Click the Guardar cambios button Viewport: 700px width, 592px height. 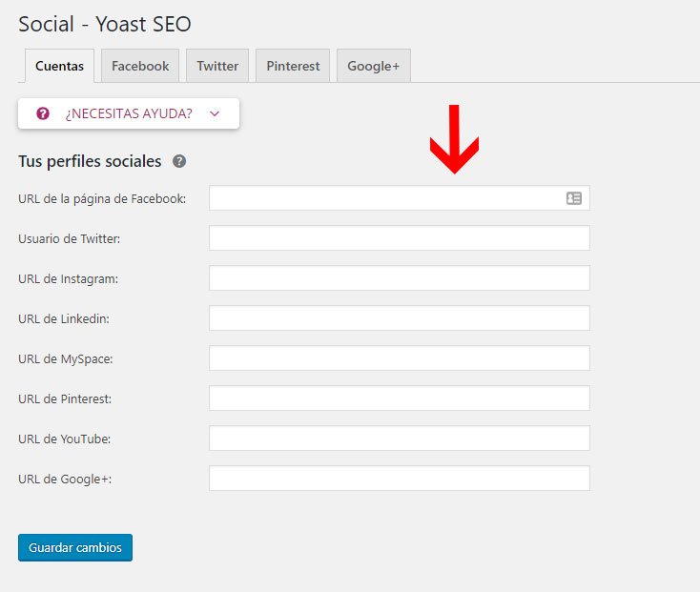click(x=75, y=547)
